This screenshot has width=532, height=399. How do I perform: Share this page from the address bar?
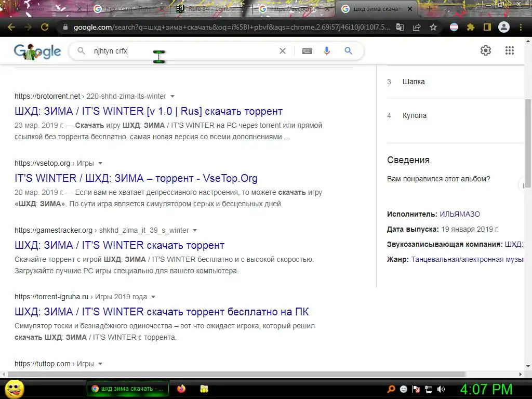(417, 27)
